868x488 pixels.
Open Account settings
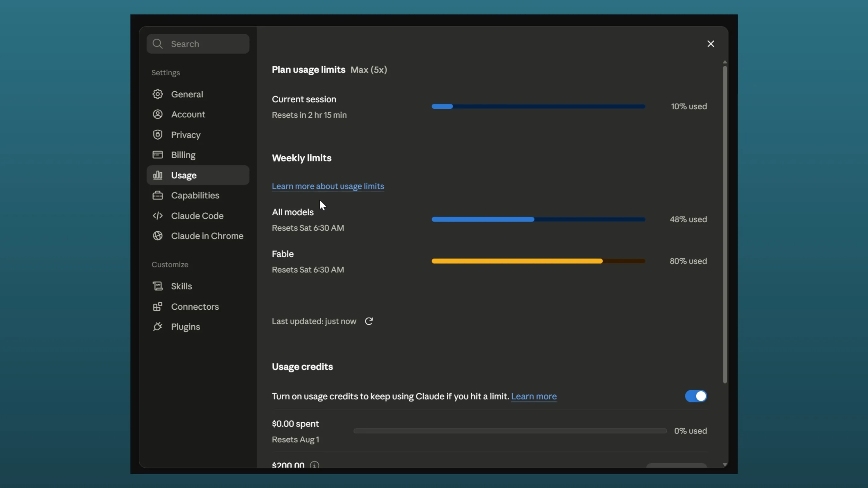[x=198, y=114]
